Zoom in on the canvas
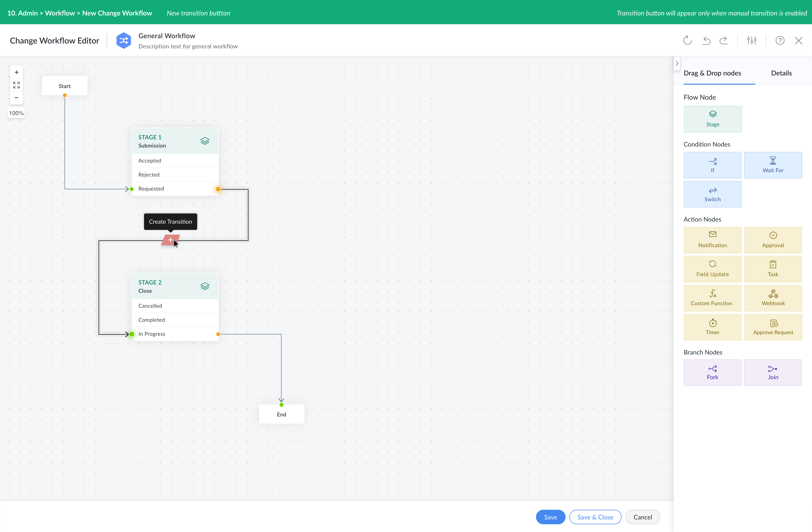 click(16, 72)
